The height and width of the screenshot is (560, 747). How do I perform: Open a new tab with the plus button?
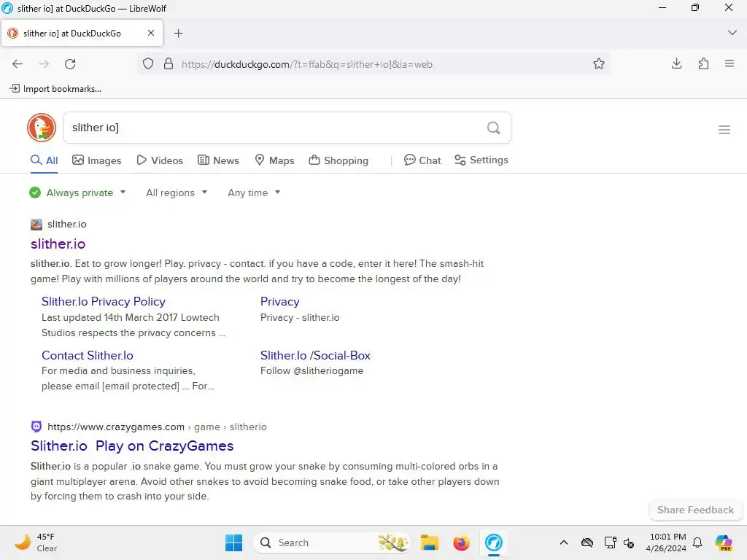click(178, 34)
